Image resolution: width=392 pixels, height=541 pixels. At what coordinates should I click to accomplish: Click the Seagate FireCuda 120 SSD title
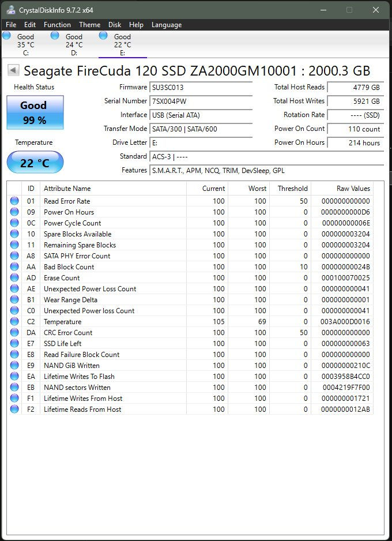pyautogui.click(x=197, y=71)
